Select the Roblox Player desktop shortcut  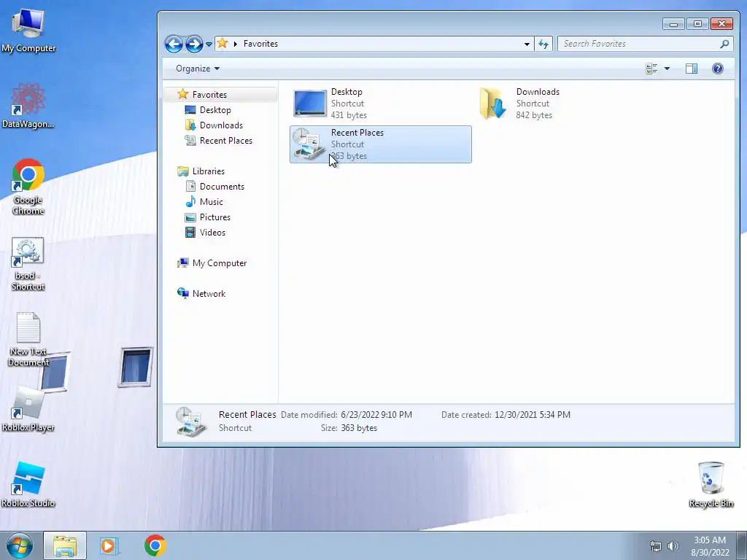point(28,409)
